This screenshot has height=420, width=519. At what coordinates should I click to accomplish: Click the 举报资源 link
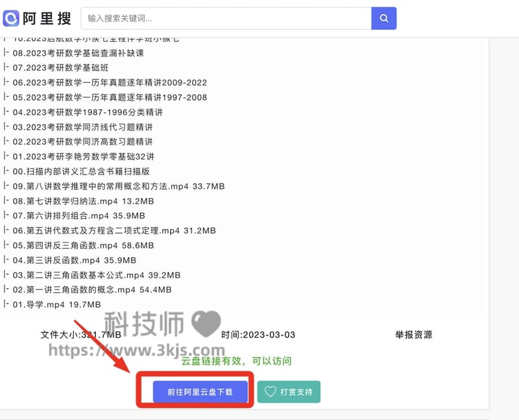pyautogui.click(x=413, y=334)
